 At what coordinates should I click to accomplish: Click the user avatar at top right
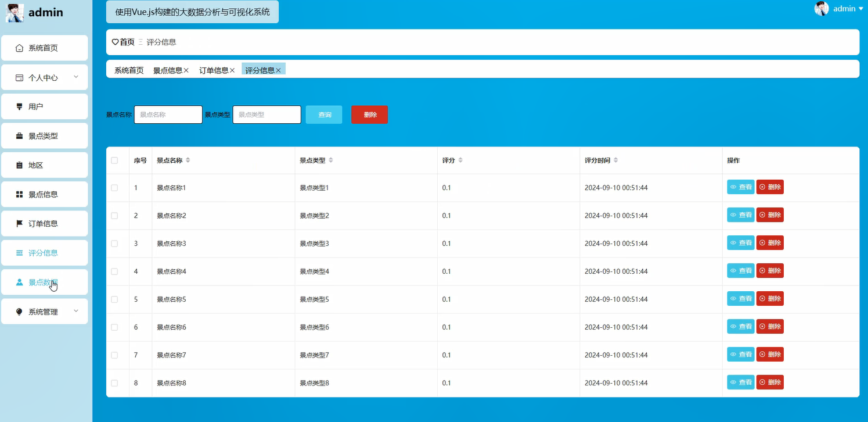pyautogui.click(x=822, y=8)
